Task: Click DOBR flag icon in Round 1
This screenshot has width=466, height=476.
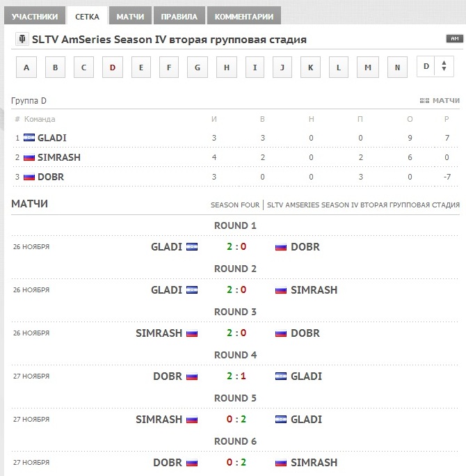Action: tap(280, 247)
